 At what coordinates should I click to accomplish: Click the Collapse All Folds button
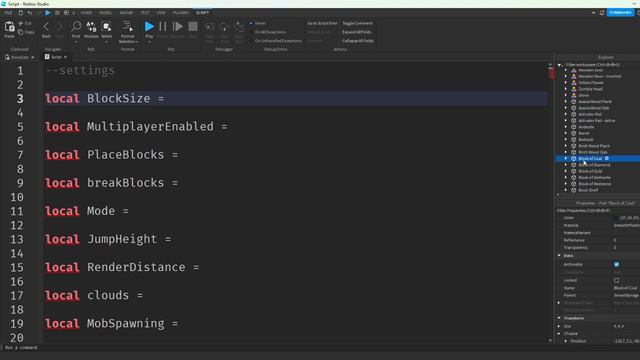coord(358,41)
